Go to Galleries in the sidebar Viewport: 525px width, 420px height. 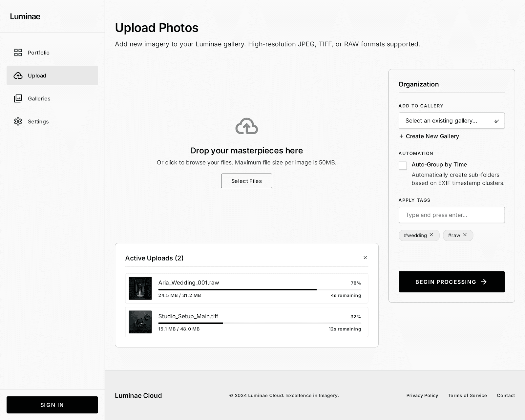coord(52,98)
